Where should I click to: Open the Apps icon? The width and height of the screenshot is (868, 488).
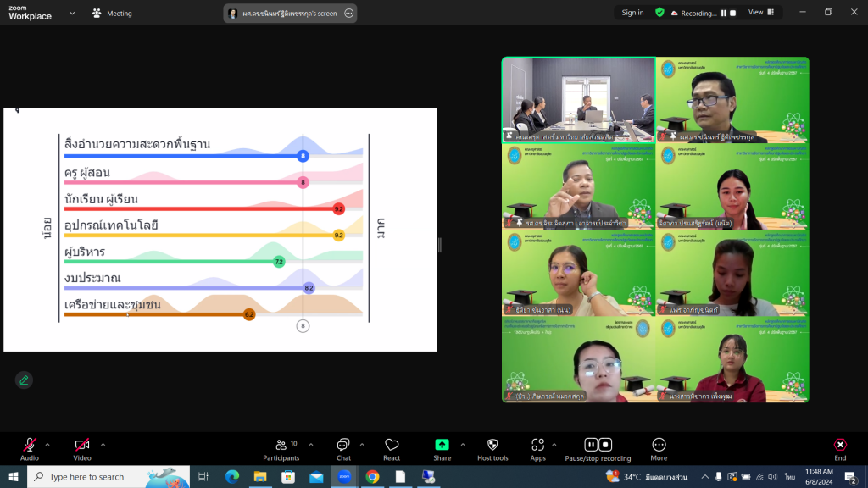tap(537, 446)
